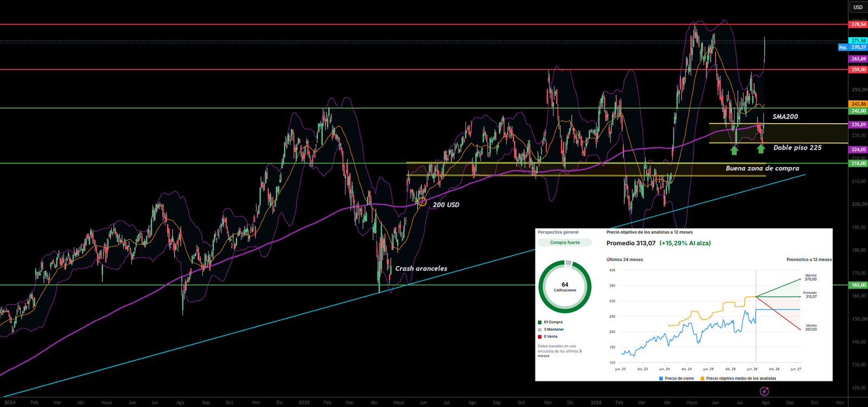Select the Doble piso 225 annotation
868x407 pixels.
(797, 148)
